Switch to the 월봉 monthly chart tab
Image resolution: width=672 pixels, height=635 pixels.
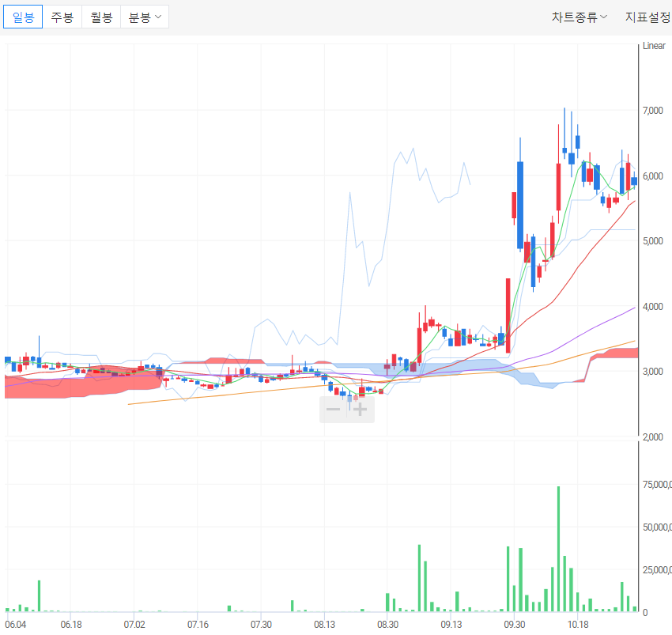(101, 17)
